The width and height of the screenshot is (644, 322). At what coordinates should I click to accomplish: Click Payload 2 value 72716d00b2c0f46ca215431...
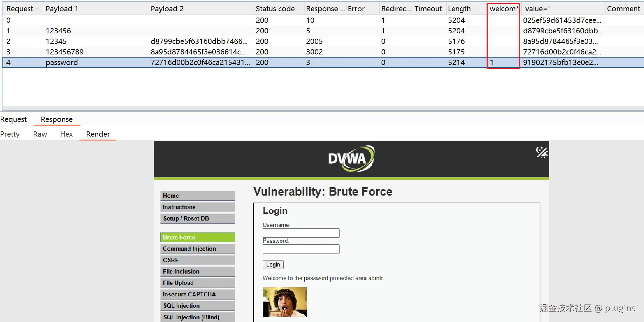(x=200, y=63)
